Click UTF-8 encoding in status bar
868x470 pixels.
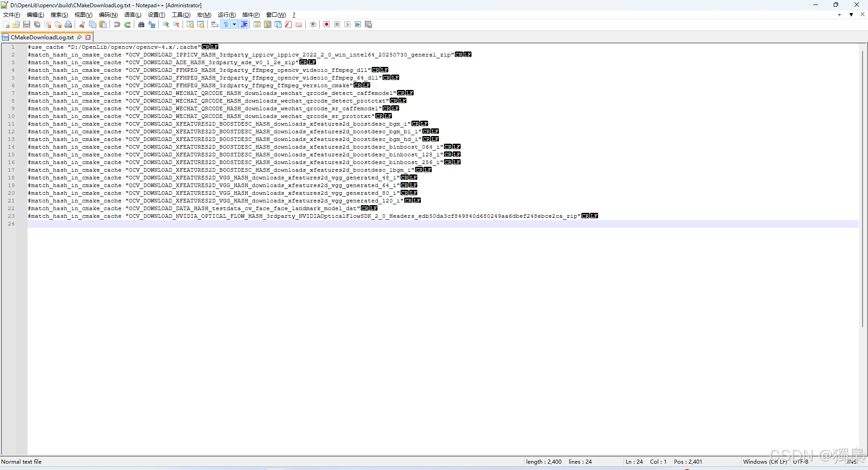801,461
